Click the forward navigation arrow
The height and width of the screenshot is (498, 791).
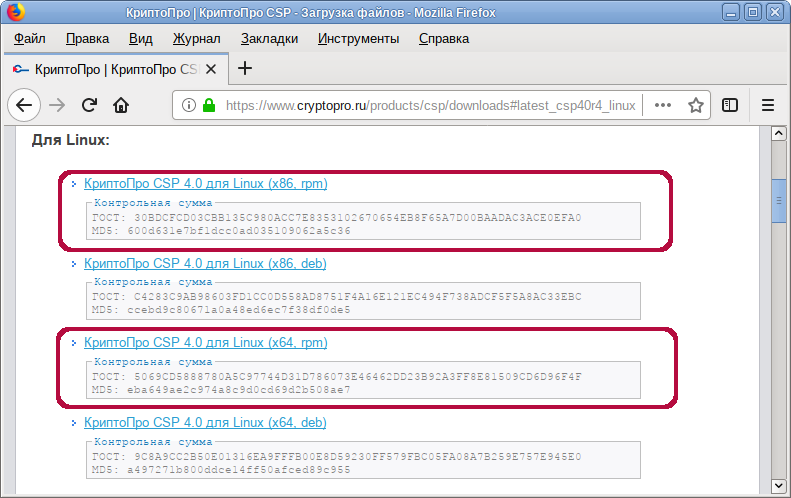click(57, 105)
